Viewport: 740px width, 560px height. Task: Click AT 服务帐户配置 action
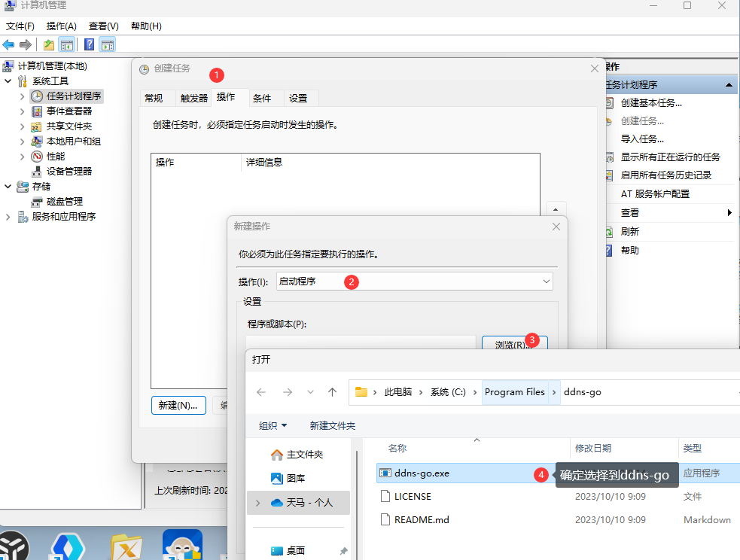[x=655, y=194]
